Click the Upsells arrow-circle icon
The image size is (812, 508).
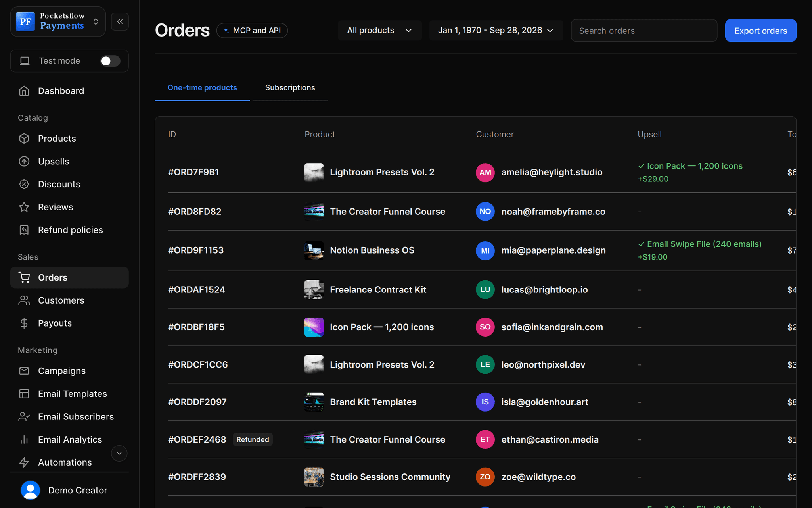24,161
